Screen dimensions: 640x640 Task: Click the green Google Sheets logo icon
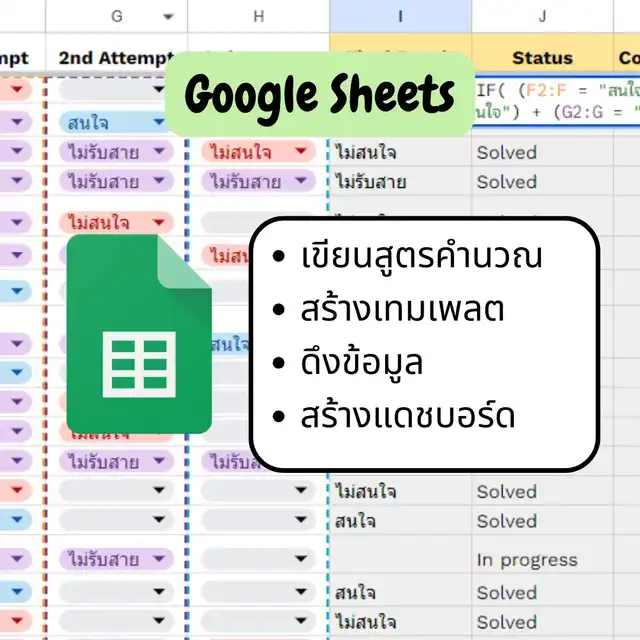(139, 335)
